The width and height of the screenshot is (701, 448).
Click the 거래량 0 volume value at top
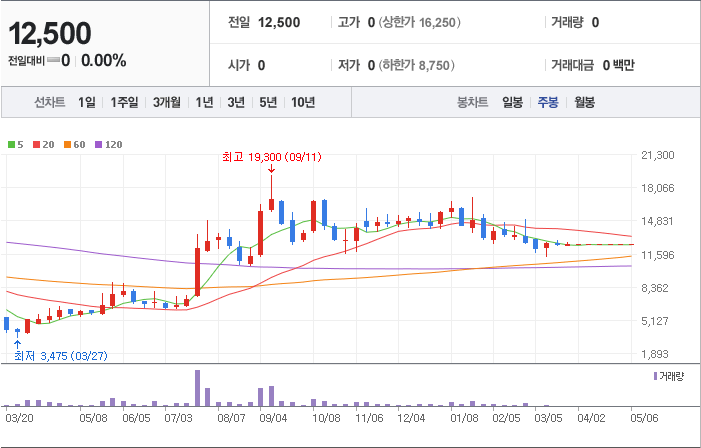pyautogui.click(x=575, y=22)
